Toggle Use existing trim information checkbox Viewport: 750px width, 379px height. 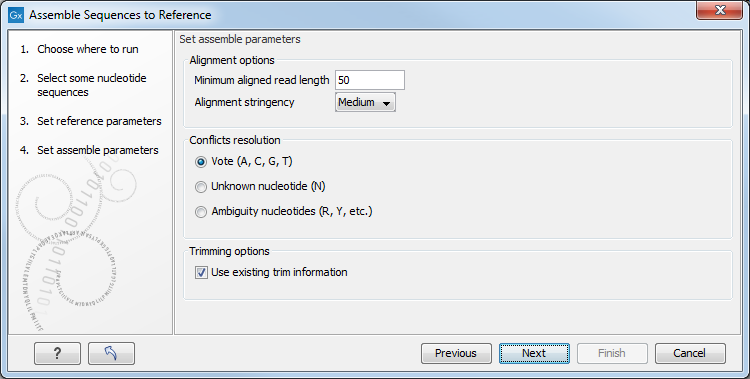tap(201, 272)
